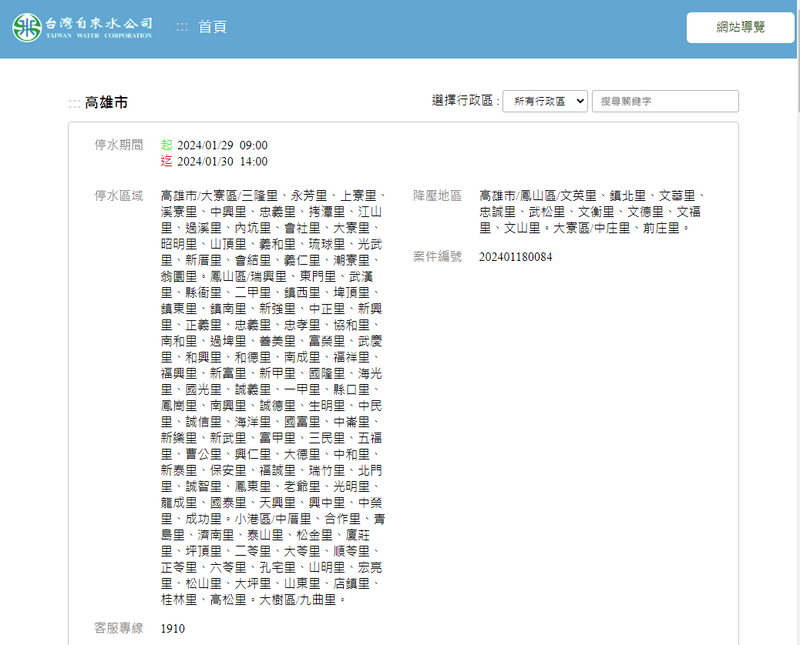The image size is (800, 645).
Task: Click the 選擇行政區 label
Action: tap(465, 101)
